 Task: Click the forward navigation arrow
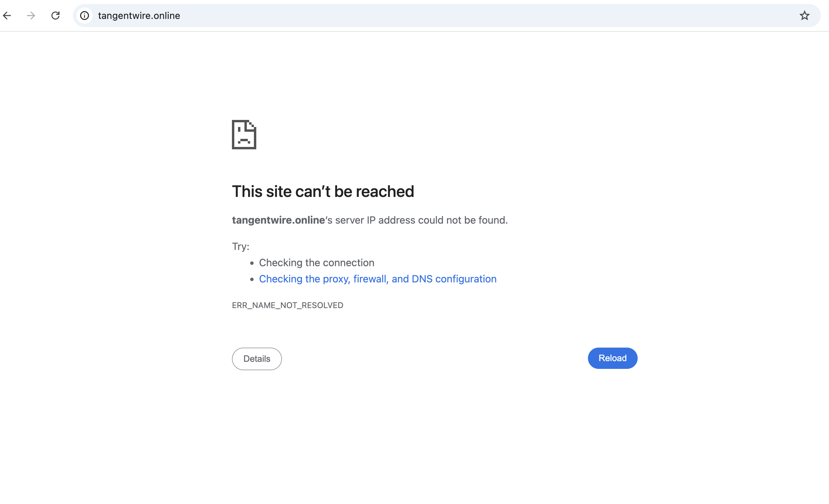[31, 16]
